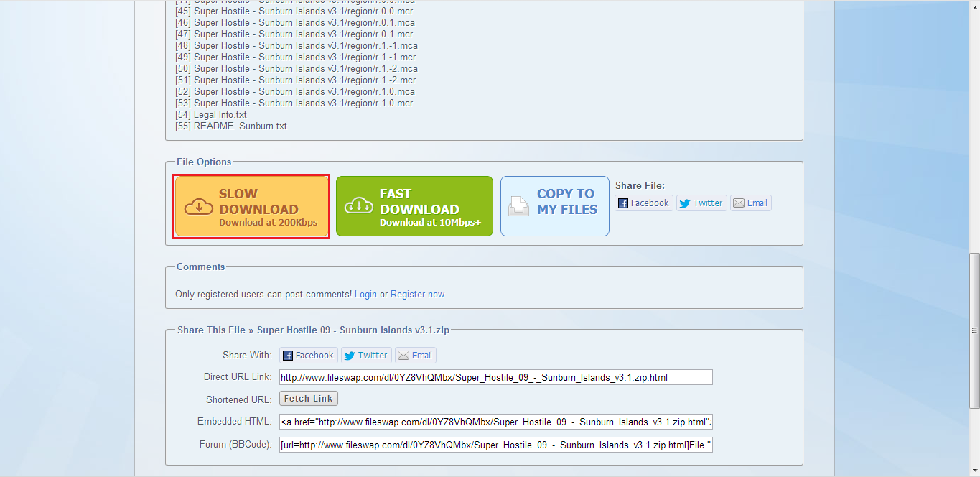Select file entry [49] region/r.1.-1.mcr
Viewport: 980px width, 477px height.
[296, 57]
